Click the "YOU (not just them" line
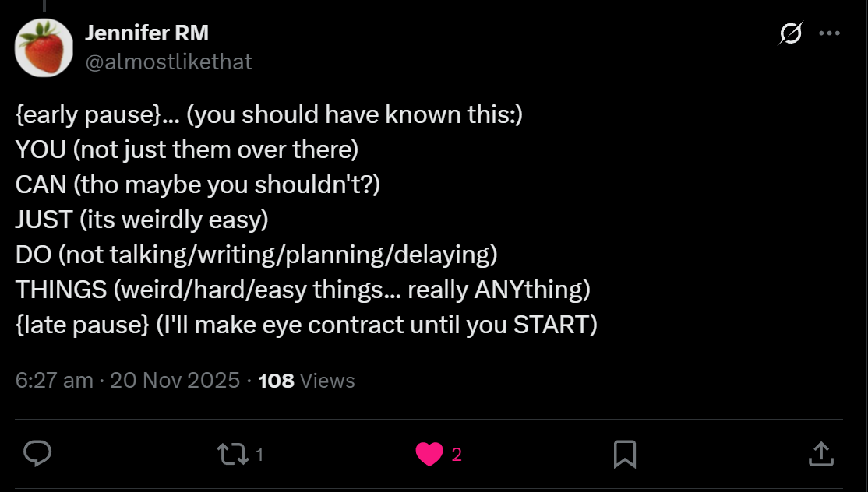 pyautogui.click(x=186, y=149)
